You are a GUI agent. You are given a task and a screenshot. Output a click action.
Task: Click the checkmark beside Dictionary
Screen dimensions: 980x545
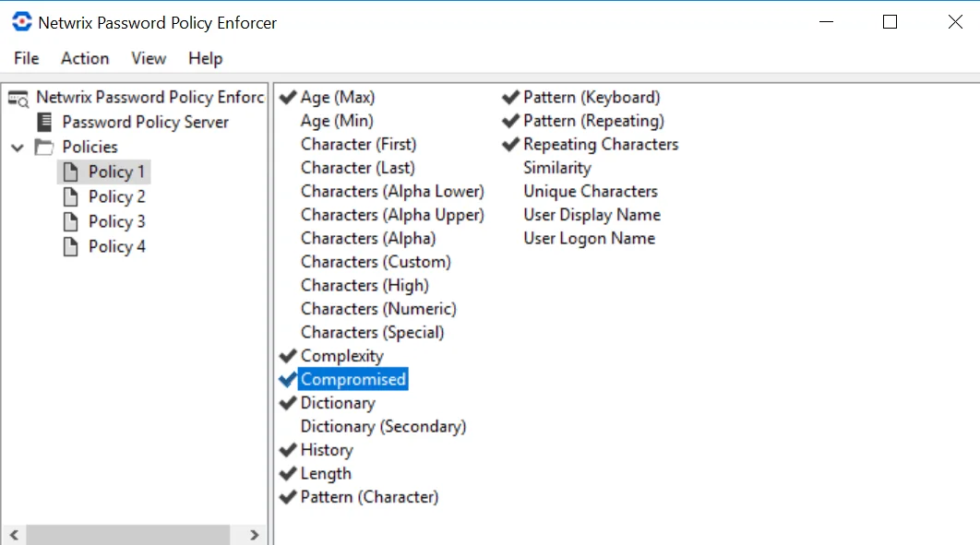[288, 403]
